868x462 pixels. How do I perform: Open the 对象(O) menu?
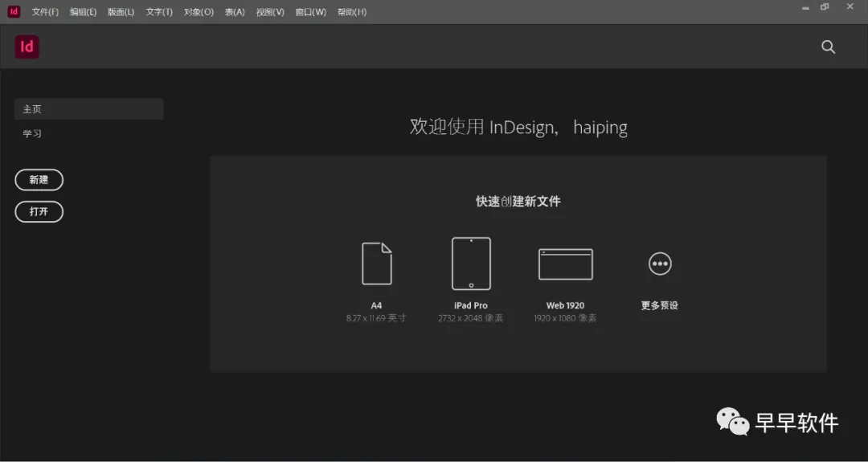pyautogui.click(x=199, y=11)
